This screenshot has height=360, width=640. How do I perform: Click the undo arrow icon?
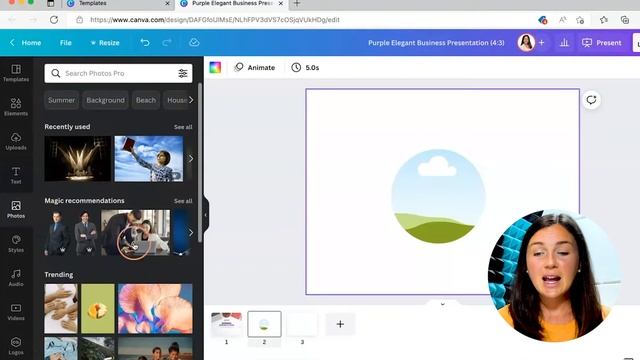(145, 42)
